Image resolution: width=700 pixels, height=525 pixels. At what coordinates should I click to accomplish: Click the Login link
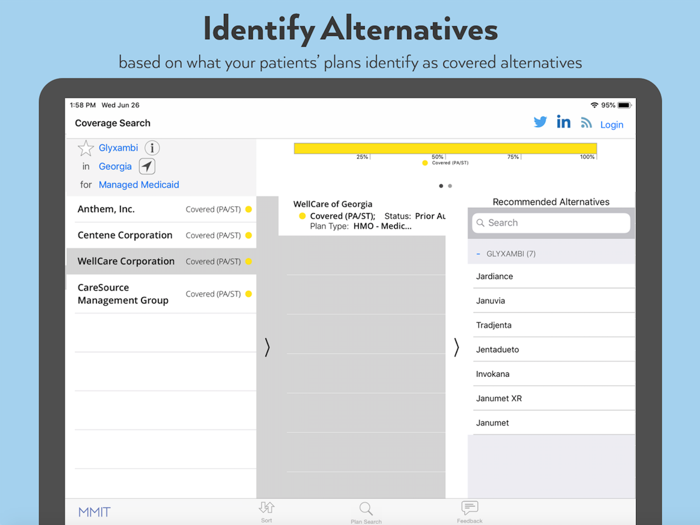coord(611,125)
